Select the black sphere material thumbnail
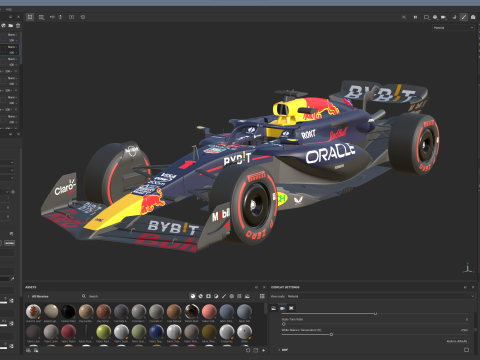Viewport: 480px width, 360px height. coord(68,311)
